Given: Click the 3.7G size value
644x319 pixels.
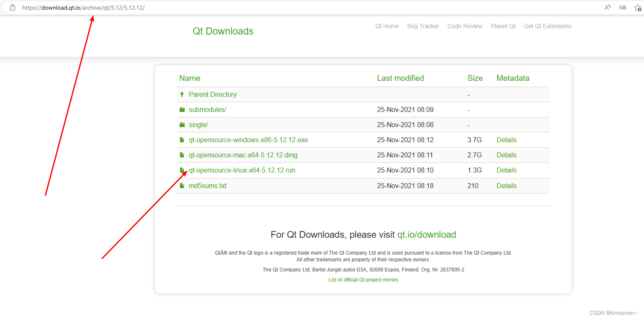Looking at the screenshot, I should 474,140.
